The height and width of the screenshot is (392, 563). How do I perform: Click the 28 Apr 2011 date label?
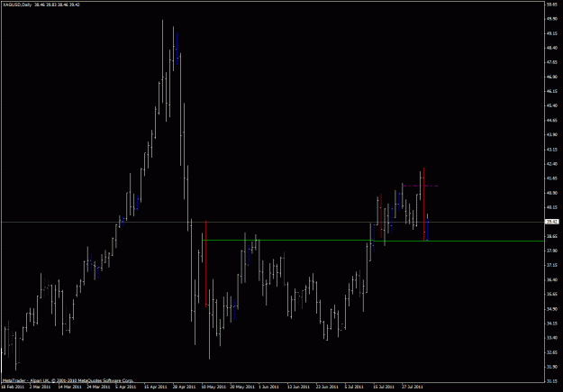coord(184,387)
